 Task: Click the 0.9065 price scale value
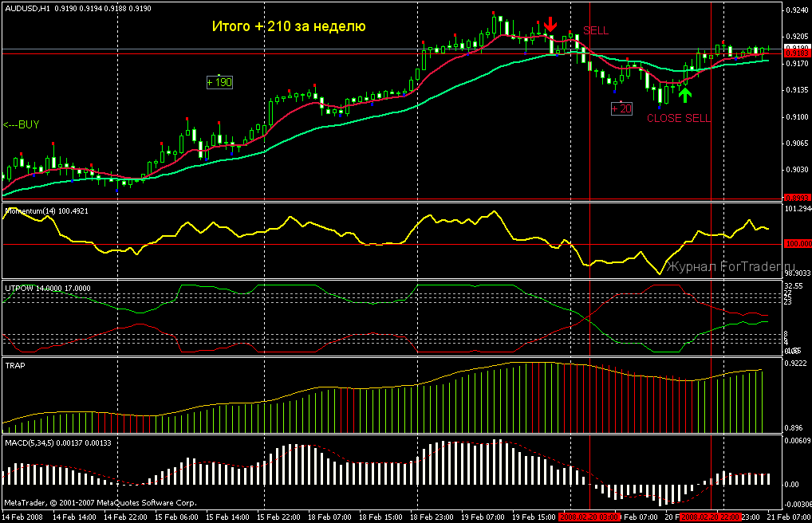point(797,144)
